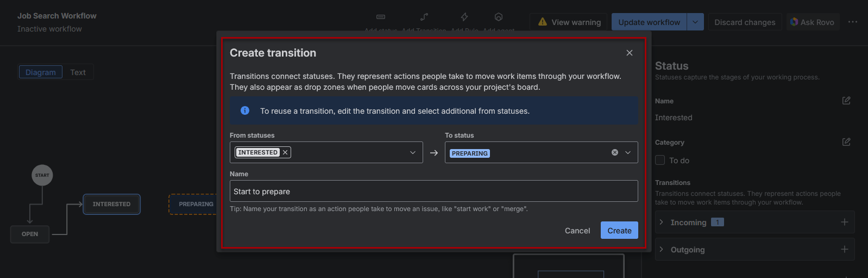Edit the status Category icon
This screenshot has width=868, height=278.
[x=846, y=142]
